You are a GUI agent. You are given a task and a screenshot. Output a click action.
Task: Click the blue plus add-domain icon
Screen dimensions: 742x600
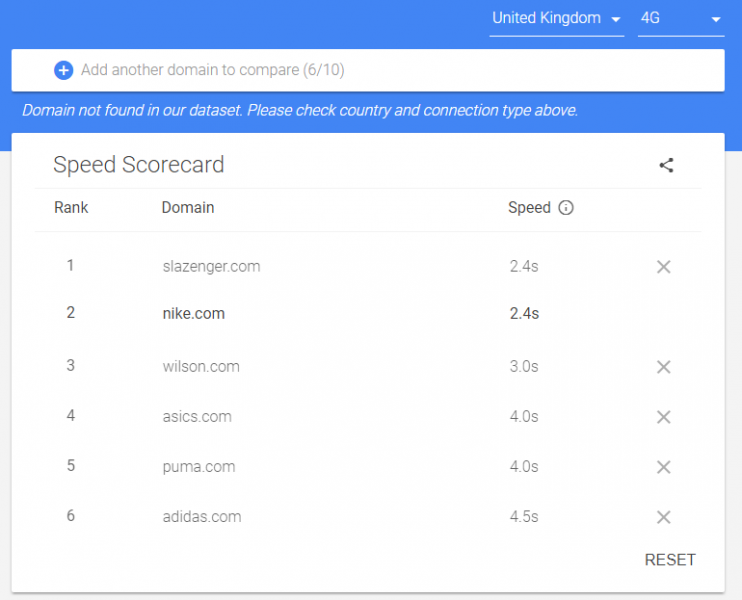63,70
